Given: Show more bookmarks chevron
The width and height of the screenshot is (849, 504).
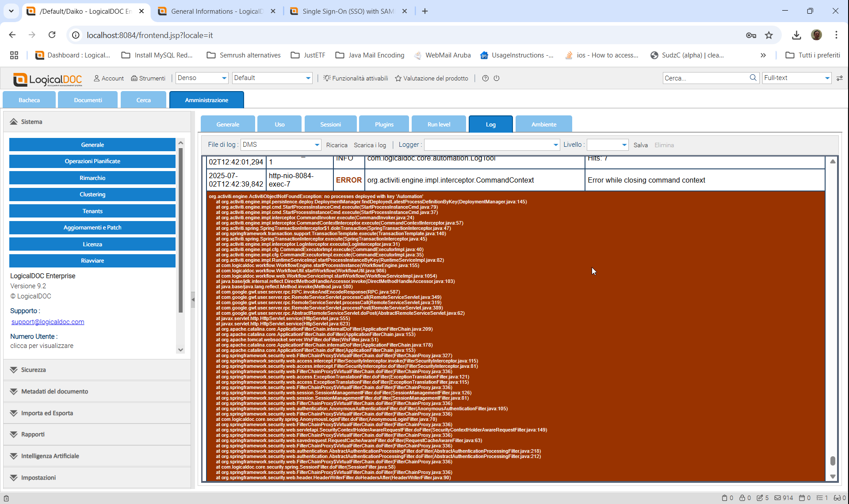Looking at the screenshot, I should [x=763, y=55].
